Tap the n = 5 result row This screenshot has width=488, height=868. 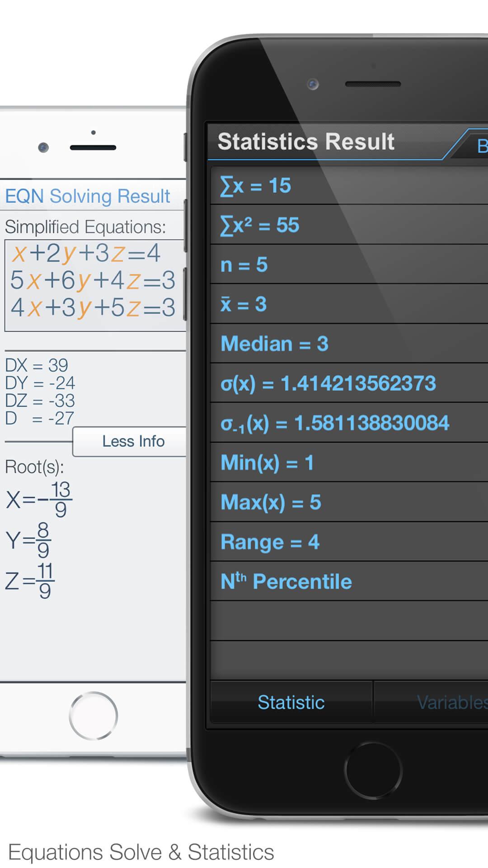pyautogui.click(x=349, y=264)
